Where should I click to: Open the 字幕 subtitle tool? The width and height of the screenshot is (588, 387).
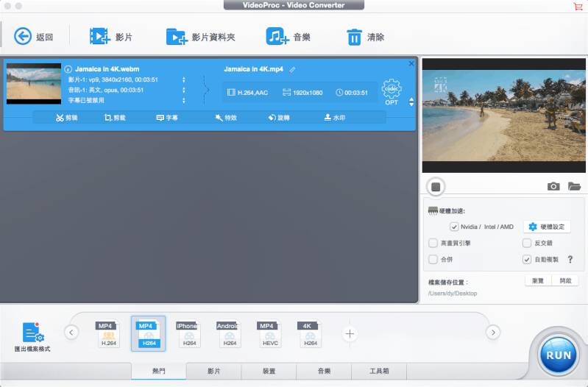pyautogui.click(x=167, y=118)
